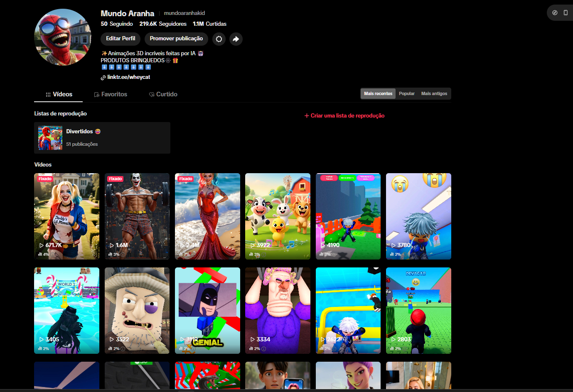Click the analytics bar icon on the 2803 video

(x=392, y=348)
